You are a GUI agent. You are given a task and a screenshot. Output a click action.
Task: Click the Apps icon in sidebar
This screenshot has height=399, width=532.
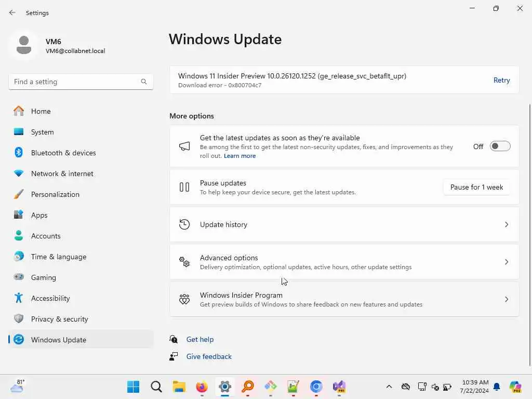tap(19, 215)
